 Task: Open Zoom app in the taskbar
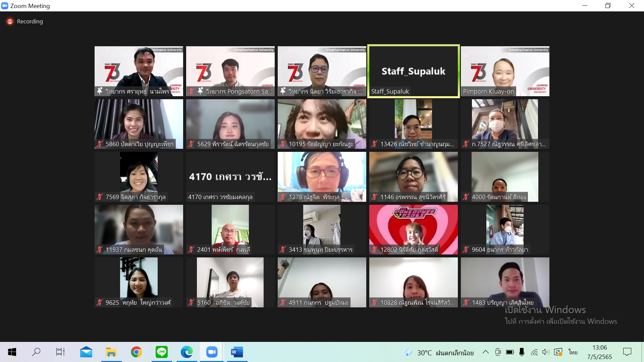coord(212,352)
